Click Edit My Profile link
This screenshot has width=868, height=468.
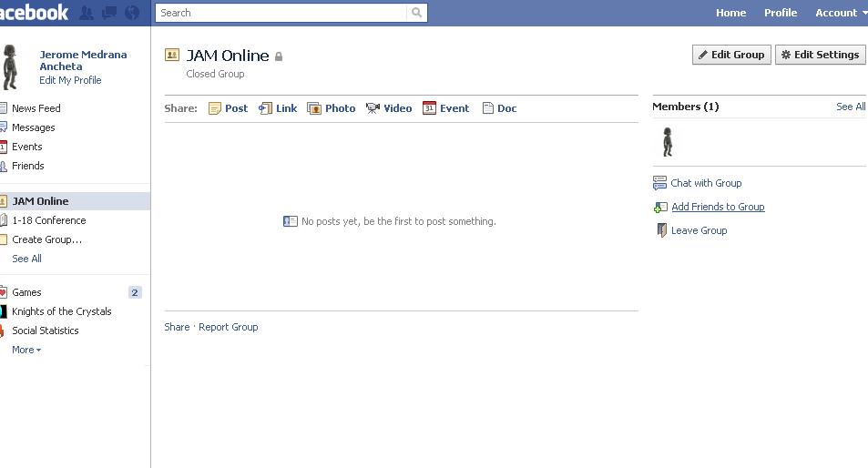click(x=70, y=80)
